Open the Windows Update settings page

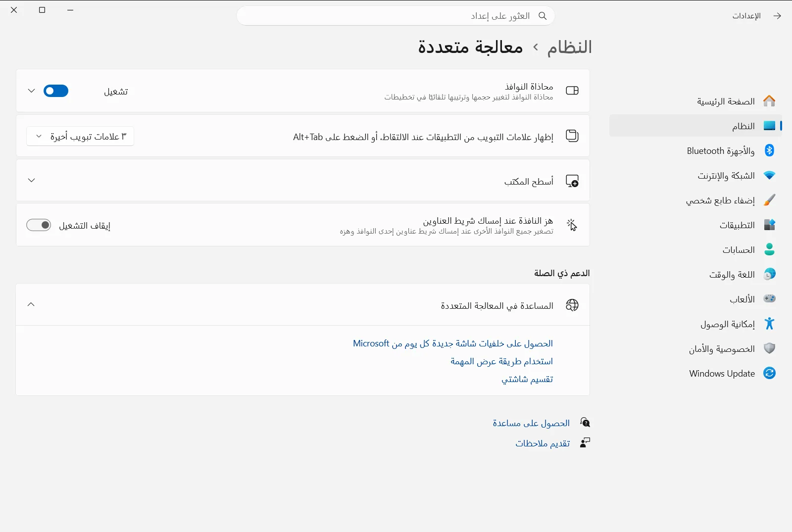(x=695, y=373)
